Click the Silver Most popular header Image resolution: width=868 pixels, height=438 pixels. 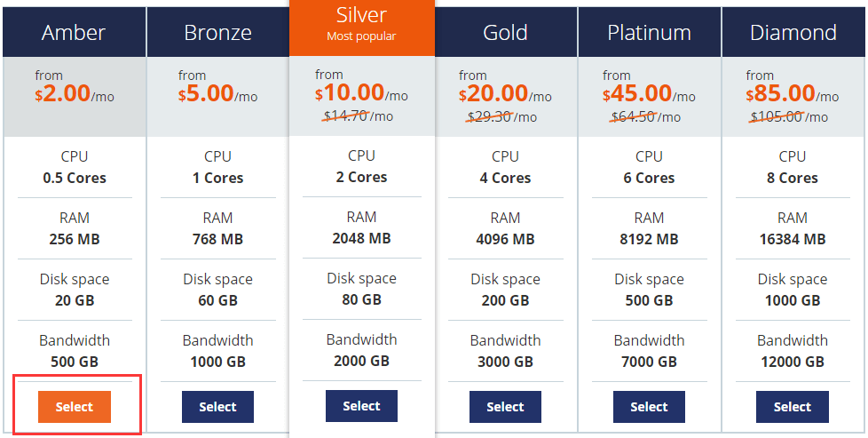tap(361, 22)
